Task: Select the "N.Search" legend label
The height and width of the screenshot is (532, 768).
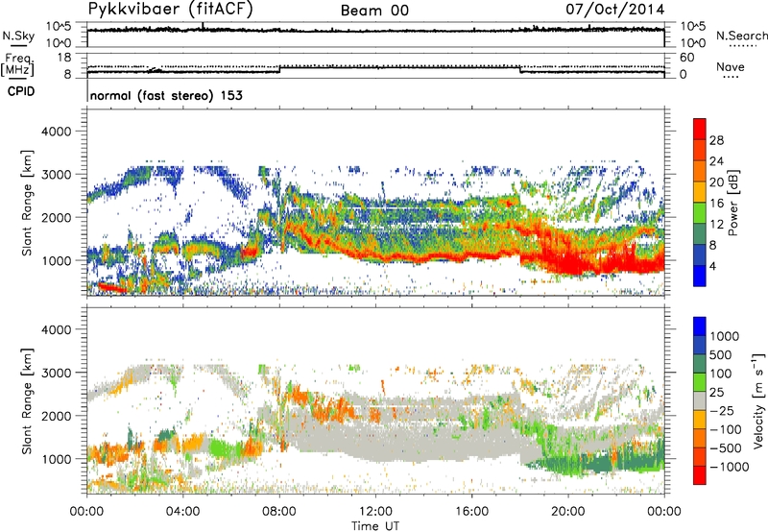Action: click(x=741, y=36)
